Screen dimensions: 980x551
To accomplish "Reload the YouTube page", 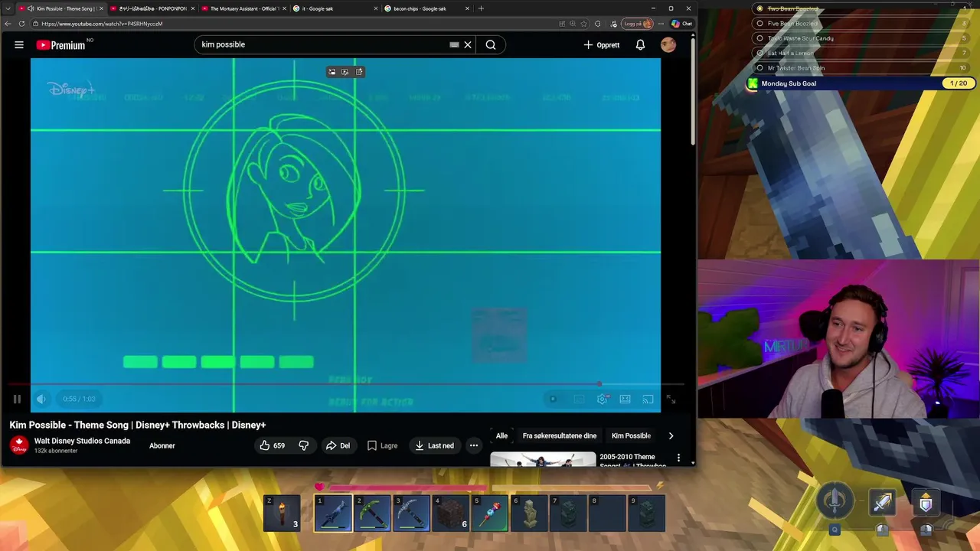I will click(21, 24).
